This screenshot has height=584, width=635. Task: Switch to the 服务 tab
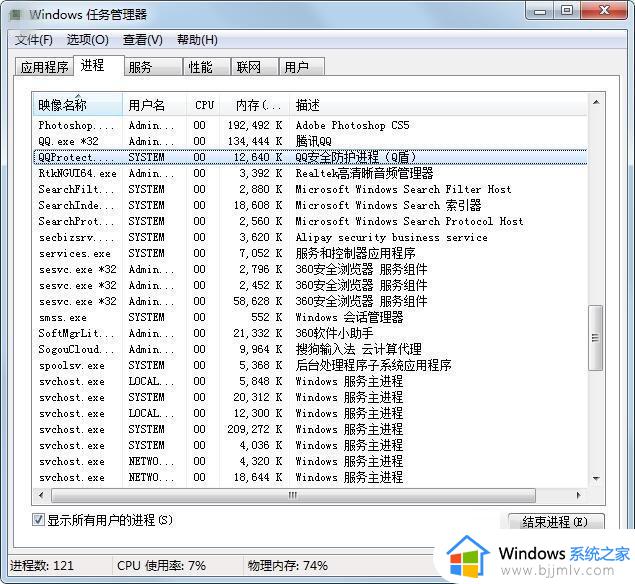coord(153,67)
